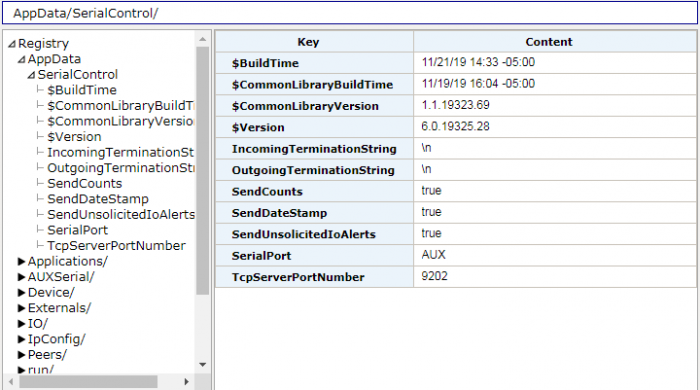Expand the Device/ folder arrow
Image resolution: width=700 pixels, height=390 pixels.
(x=21, y=293)
